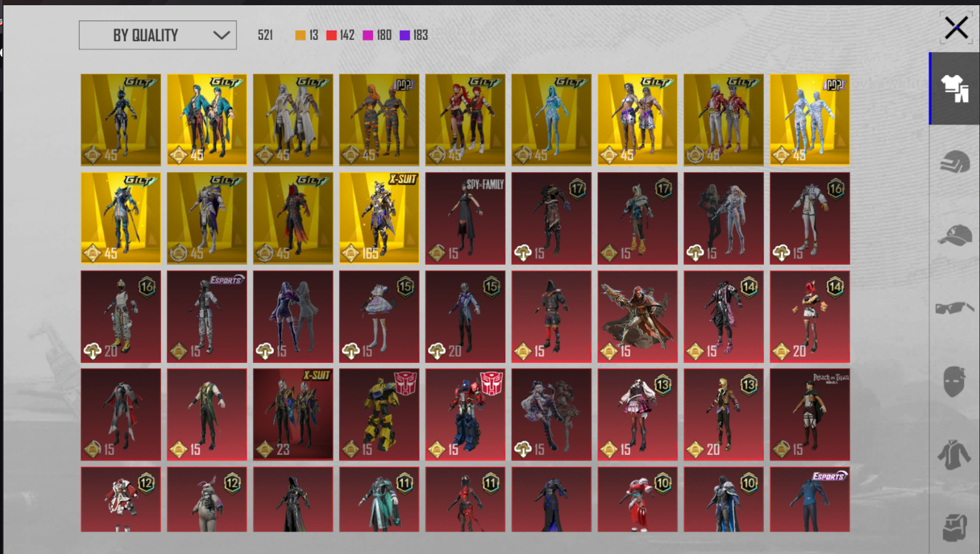Open the BY QUALITY sort dropdown
This screenshot has width=980, height=554.
(x=158, y=35)
